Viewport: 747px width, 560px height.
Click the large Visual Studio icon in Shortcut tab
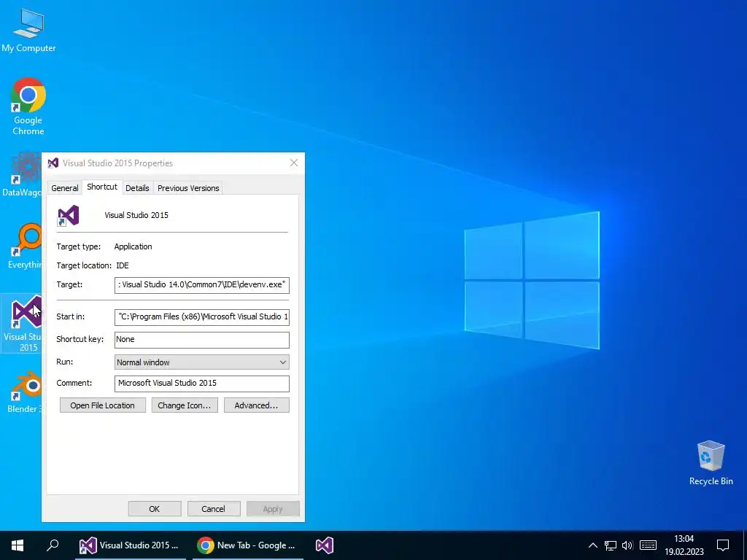(x=68, y=216)
